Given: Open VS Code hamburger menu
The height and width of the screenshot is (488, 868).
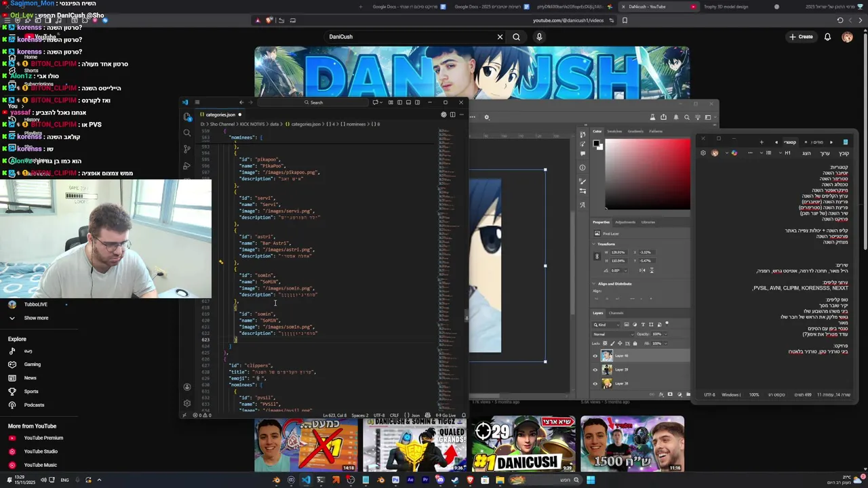Looking at the screenshot, I should click(x=197, y=102).
